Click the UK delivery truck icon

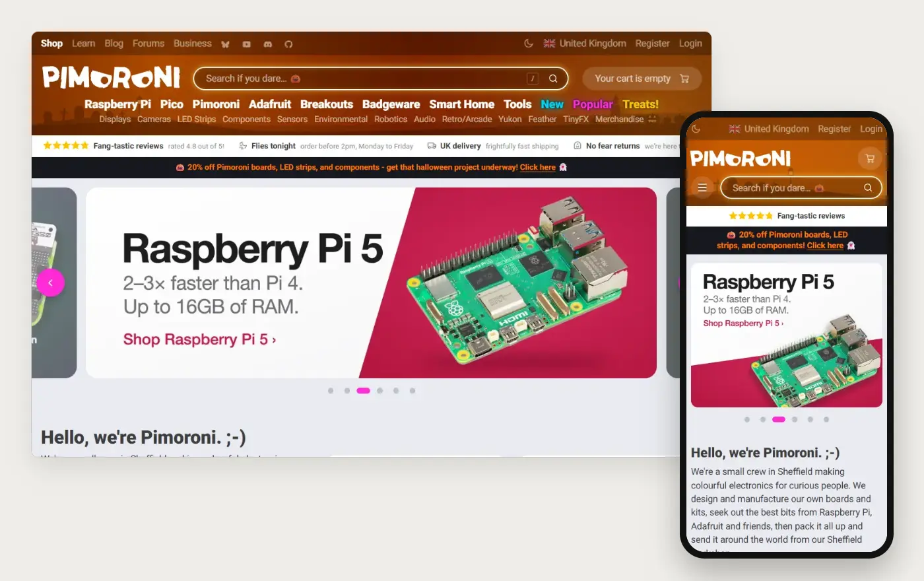coord(432,146)
